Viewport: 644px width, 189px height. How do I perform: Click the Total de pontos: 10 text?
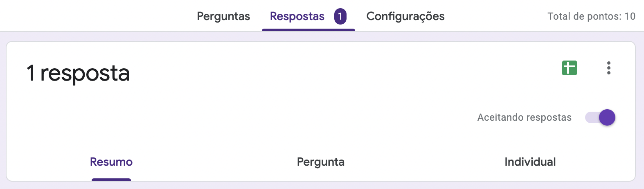pos(591,16)
